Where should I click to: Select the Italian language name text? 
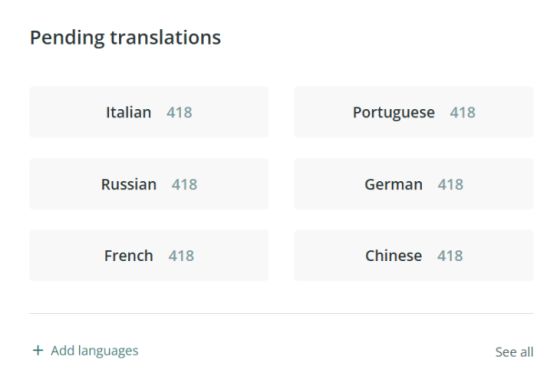(129, 112)
